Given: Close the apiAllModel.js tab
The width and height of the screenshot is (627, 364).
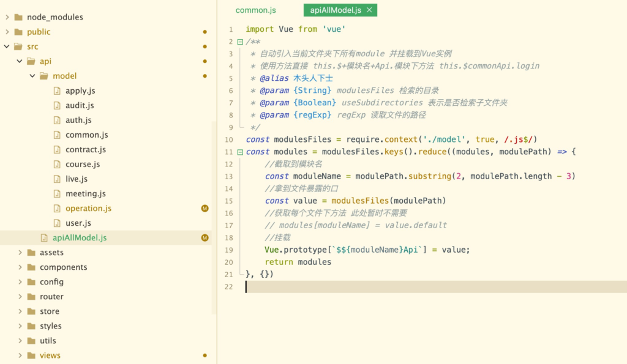Looking at the screenshot, I should pos(369,10).
